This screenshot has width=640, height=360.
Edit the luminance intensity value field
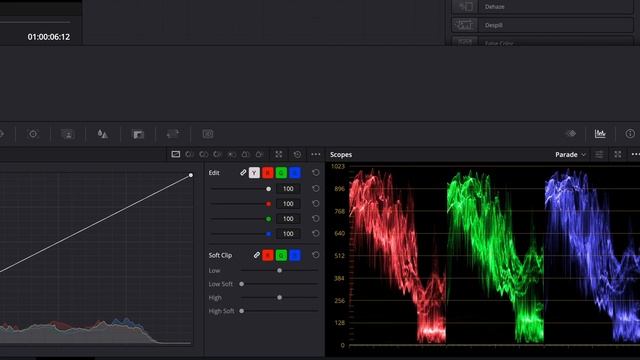[x=288, y=189]
